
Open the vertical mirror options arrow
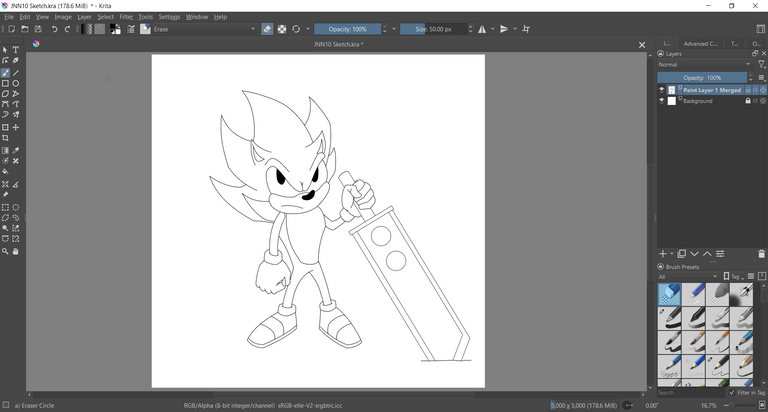[515, 29]
